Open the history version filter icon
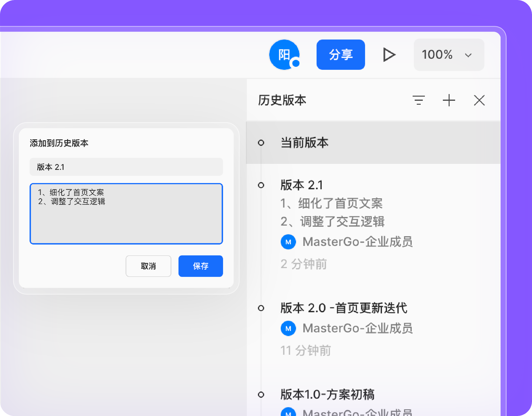Viewport: 532px width, 416px height. coord(418,100)
